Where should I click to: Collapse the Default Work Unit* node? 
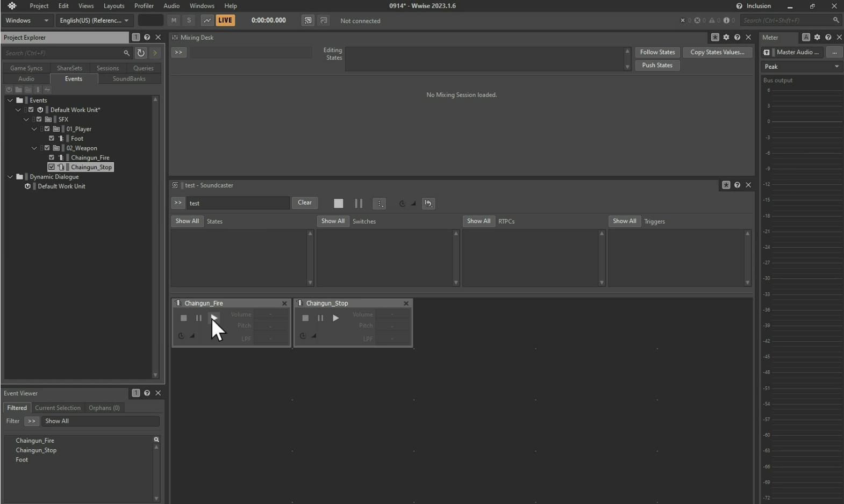(x=18, y=110)
